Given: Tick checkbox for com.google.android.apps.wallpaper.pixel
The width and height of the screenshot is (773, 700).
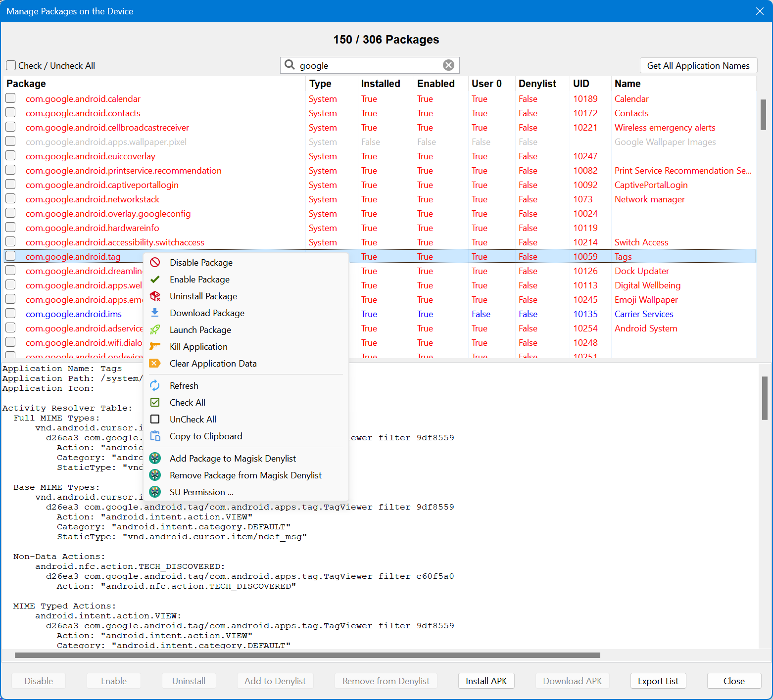Looking at the screenshot, I should 10,141.
